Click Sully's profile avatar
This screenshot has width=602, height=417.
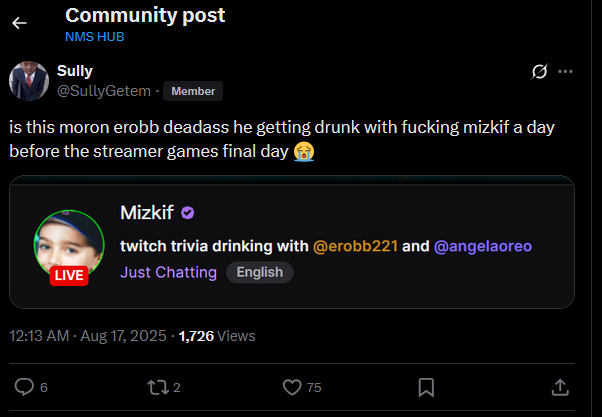tap(29, 81)
